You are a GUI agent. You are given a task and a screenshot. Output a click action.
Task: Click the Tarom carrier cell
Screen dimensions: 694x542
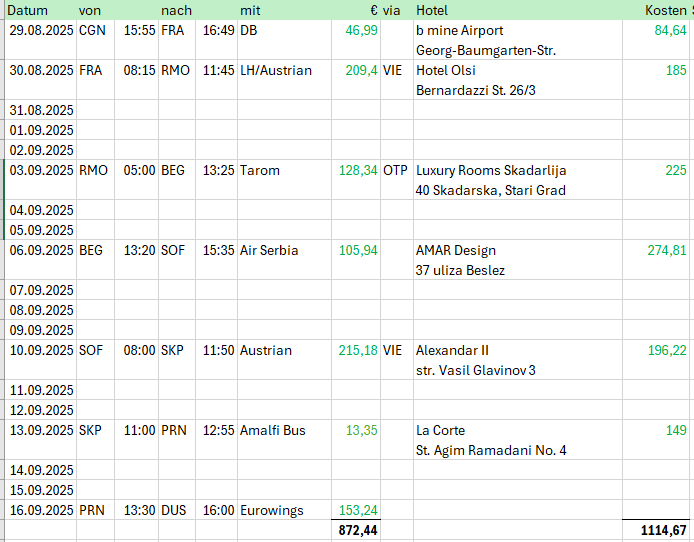click(284, 180)
